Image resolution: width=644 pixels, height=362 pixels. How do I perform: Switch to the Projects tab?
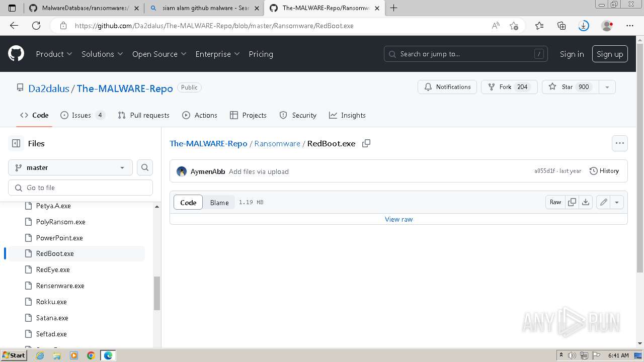click(248, 115)
